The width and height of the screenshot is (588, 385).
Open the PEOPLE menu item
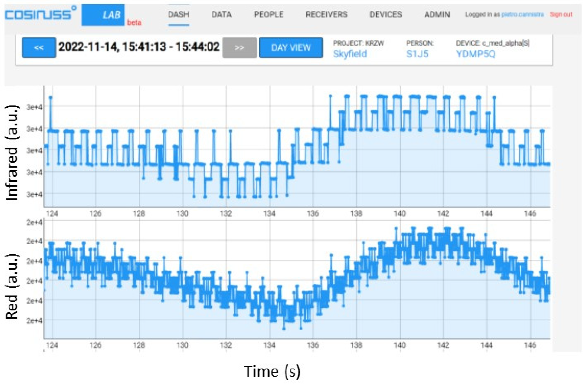268,15
